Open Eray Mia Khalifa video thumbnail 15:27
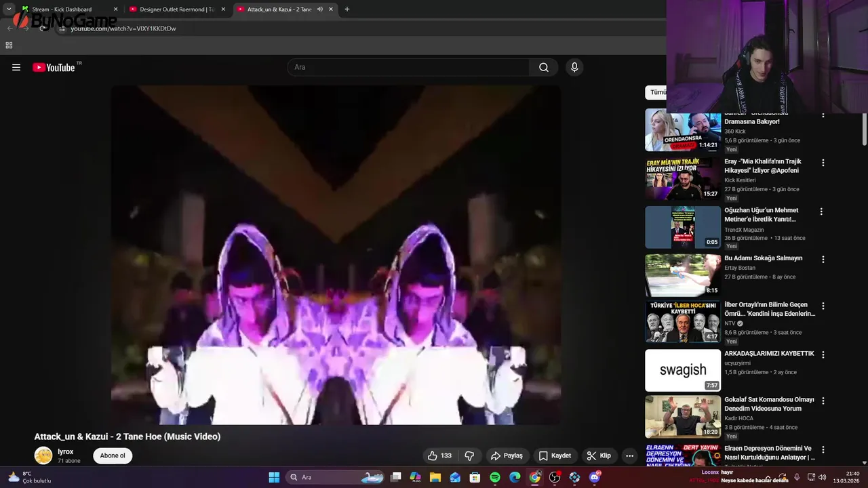The height and width of the screenshot is (488, 868). coord(682,179)
